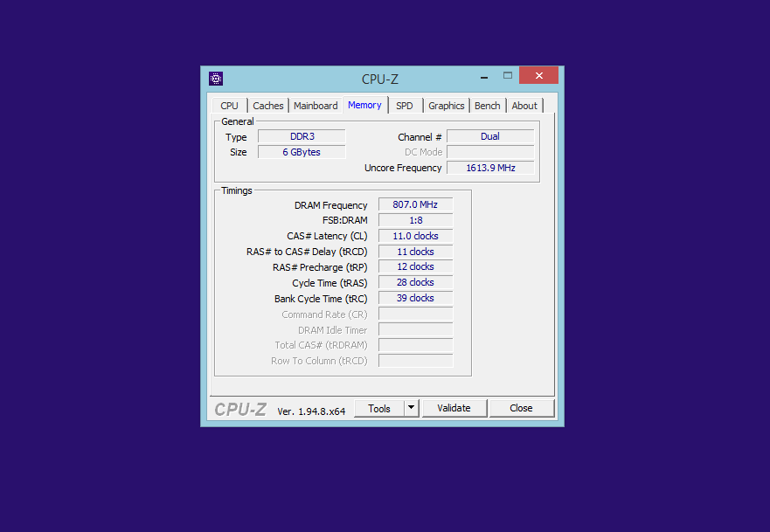The width and height of the screenshot is (770, 532).
Task: Go to the Bench tab
Action: pos(488,106)
